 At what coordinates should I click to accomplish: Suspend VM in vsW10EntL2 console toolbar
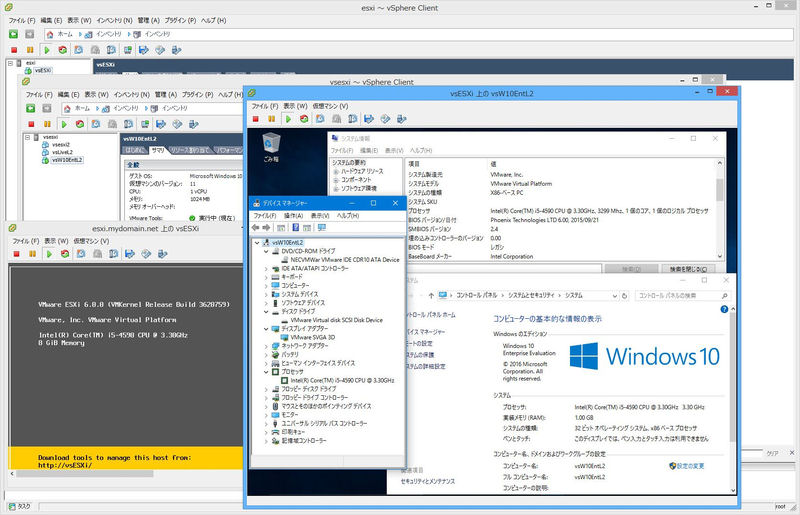tap(272, 119)
